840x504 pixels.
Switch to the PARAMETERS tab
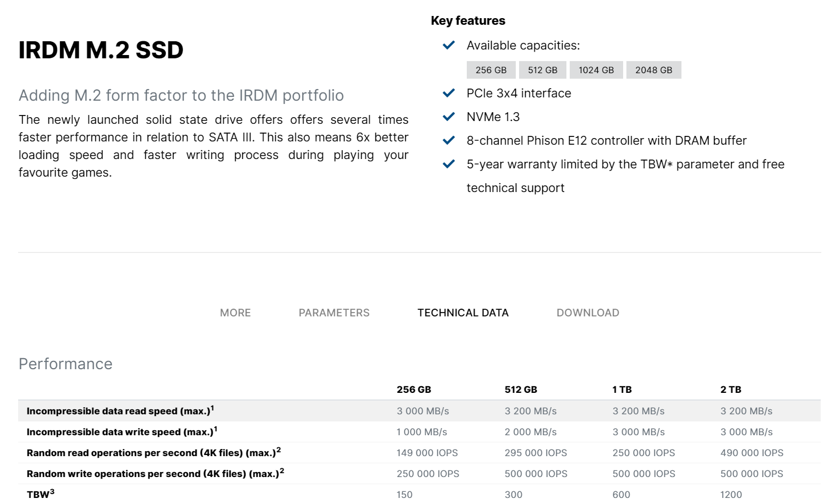click(x=334, y=313)
